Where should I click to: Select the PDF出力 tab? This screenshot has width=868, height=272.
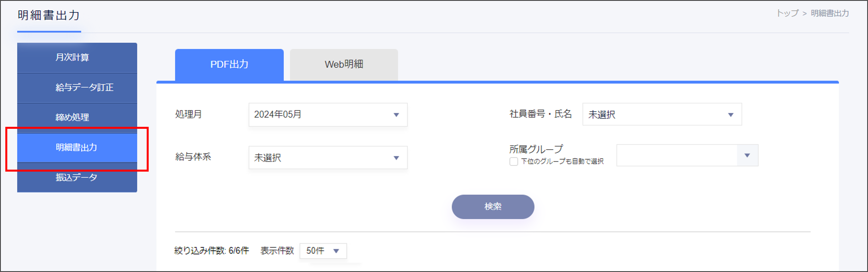229,64
